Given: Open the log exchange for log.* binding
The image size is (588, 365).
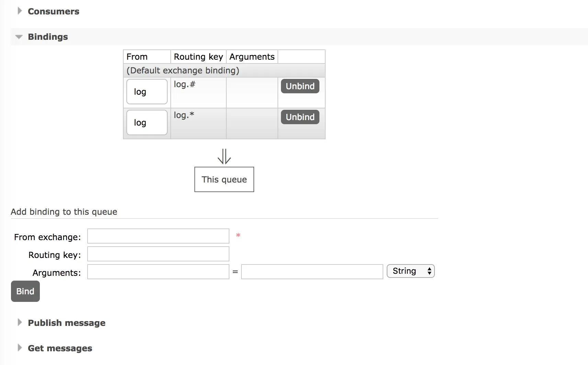Looking at the screenshot, I should click(x=147, y=122).
